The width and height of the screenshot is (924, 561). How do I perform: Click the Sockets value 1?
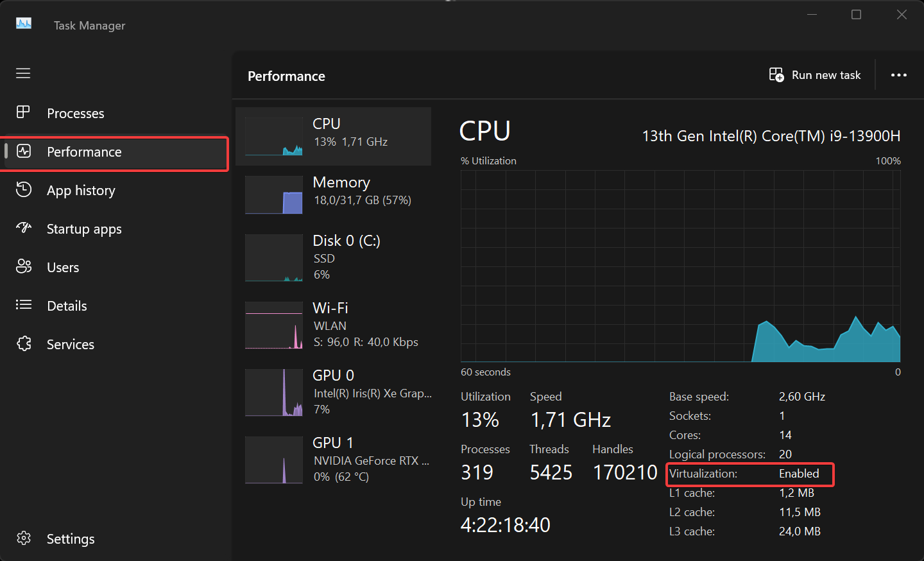(782, 416)
